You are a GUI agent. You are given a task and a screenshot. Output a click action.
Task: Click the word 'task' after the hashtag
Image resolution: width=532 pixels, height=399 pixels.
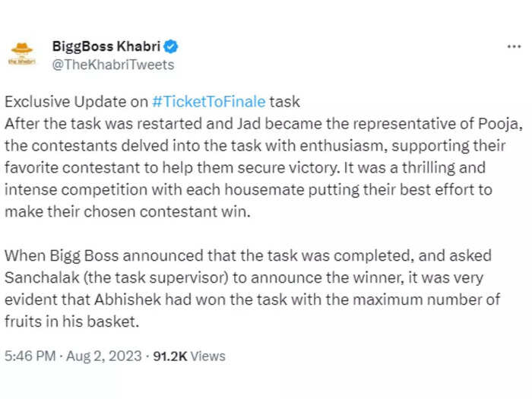point(285,101)
